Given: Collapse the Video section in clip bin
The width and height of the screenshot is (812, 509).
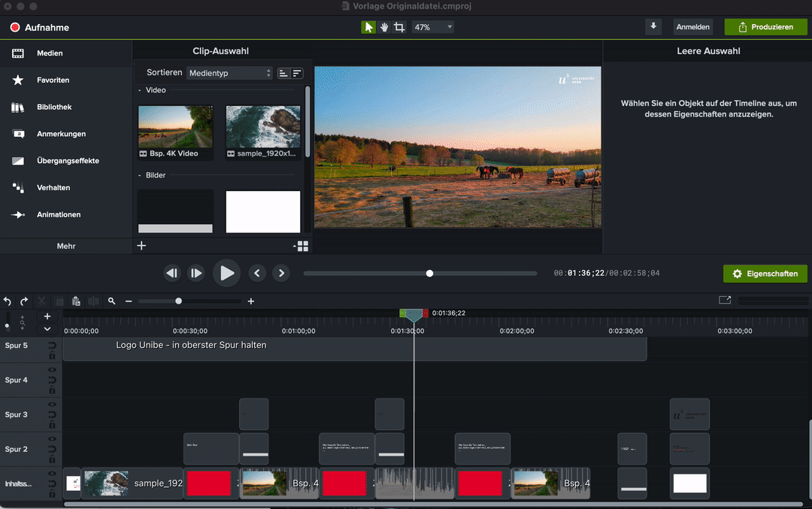Looking at the screenshot, I should tap(140, 90).
